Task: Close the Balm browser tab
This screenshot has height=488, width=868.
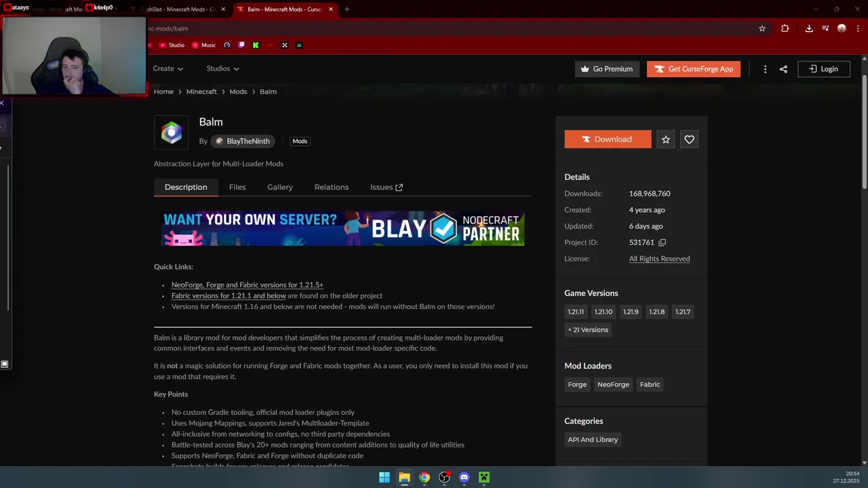Action: coord(330,9)
